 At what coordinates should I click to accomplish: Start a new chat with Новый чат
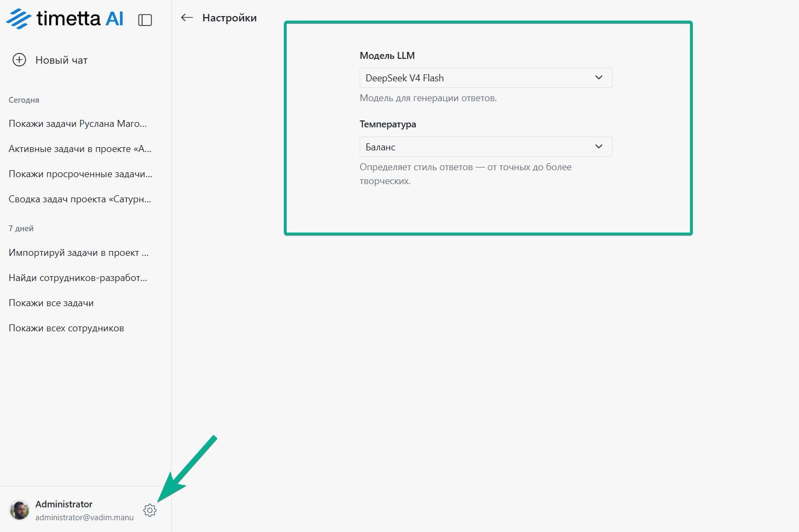[x=50, y=60]
